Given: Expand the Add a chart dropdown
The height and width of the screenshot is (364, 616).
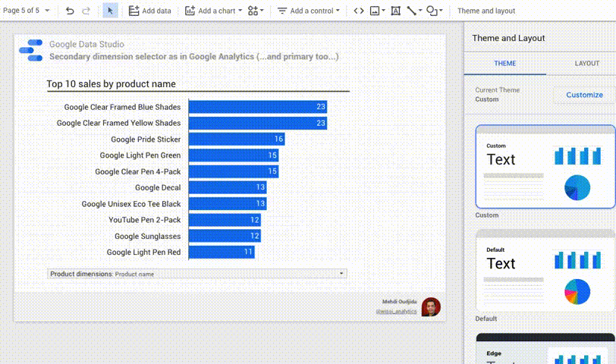Looking at the screenshot, I should (x=213, y=11).
